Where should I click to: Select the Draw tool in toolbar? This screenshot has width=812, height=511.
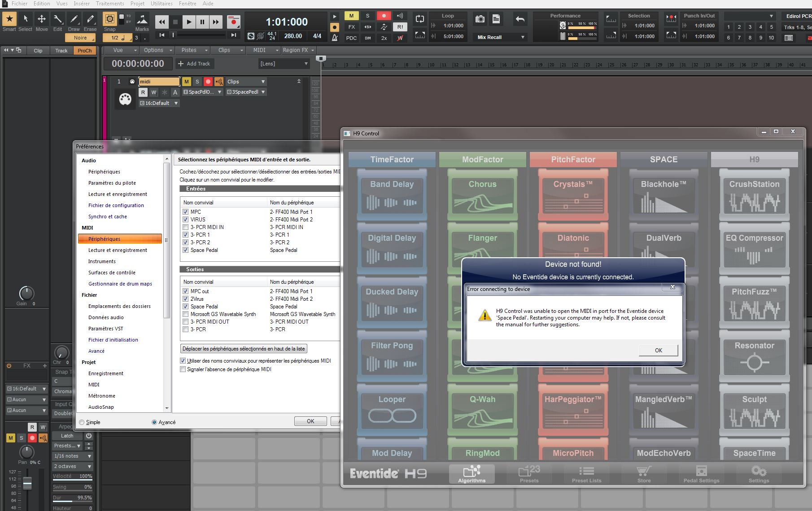point(74,19)
